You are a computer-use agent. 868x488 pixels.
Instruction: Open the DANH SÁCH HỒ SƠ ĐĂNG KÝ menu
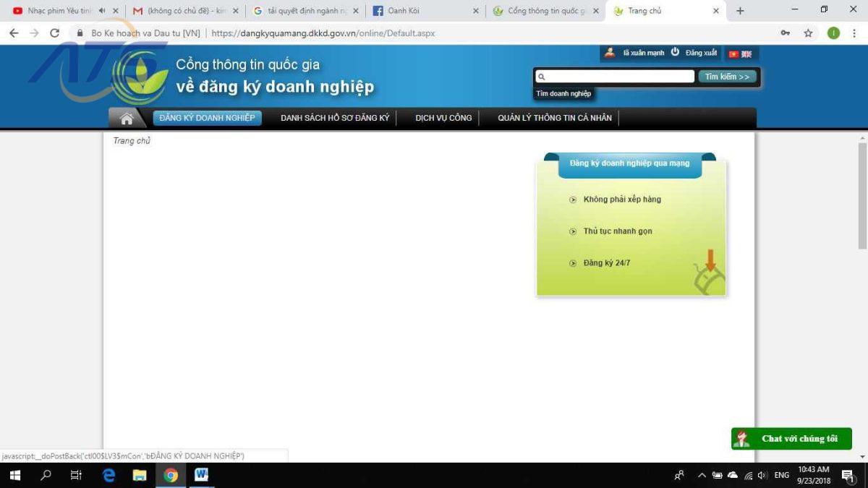click(x=335, y=118)
